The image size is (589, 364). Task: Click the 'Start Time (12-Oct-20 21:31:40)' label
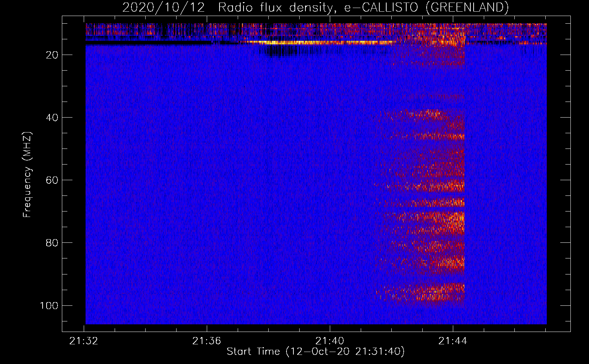click(316, 352)
